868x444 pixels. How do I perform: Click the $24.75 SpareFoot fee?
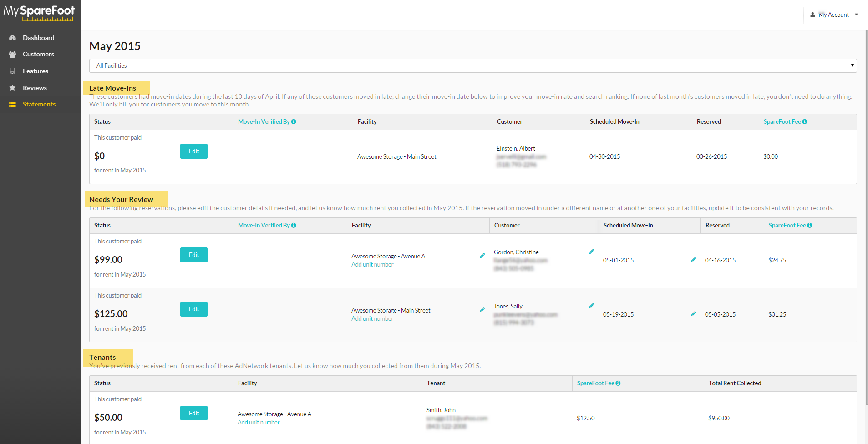(777, 260)
